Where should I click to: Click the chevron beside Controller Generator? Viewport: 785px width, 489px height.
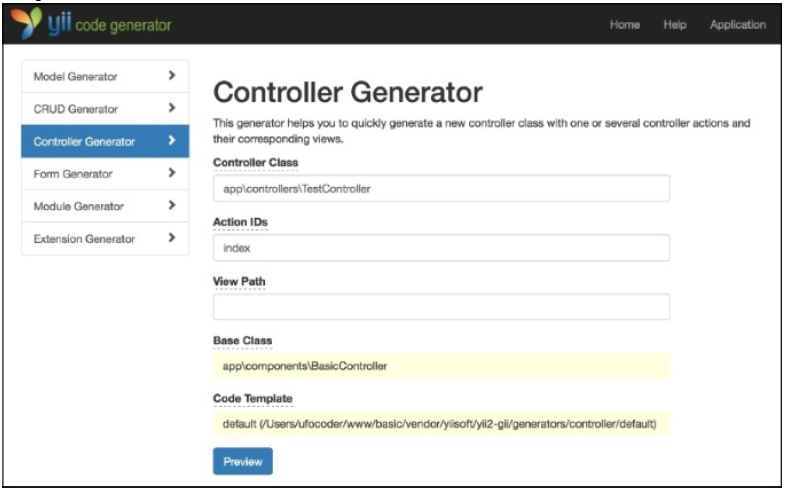(x=172, y=141)
